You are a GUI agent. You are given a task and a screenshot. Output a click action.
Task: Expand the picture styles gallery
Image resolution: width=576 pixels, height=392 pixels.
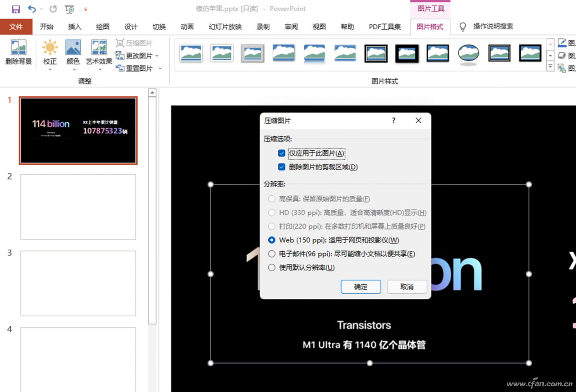click(550, 66)
